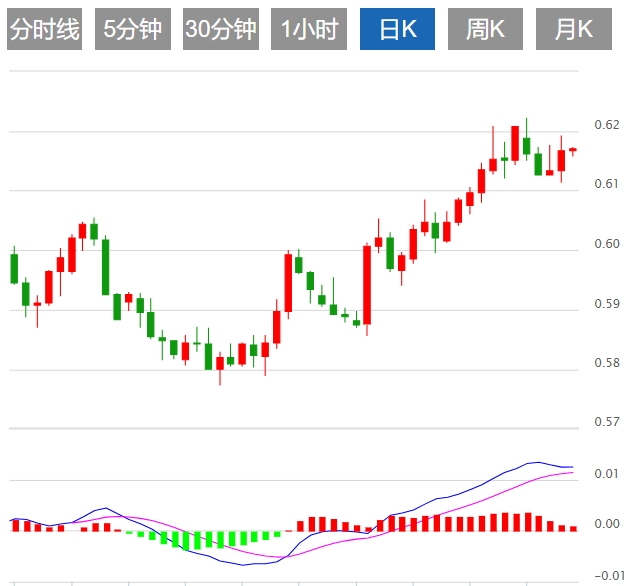Click the 0.58 price axis label

point(607,362)
